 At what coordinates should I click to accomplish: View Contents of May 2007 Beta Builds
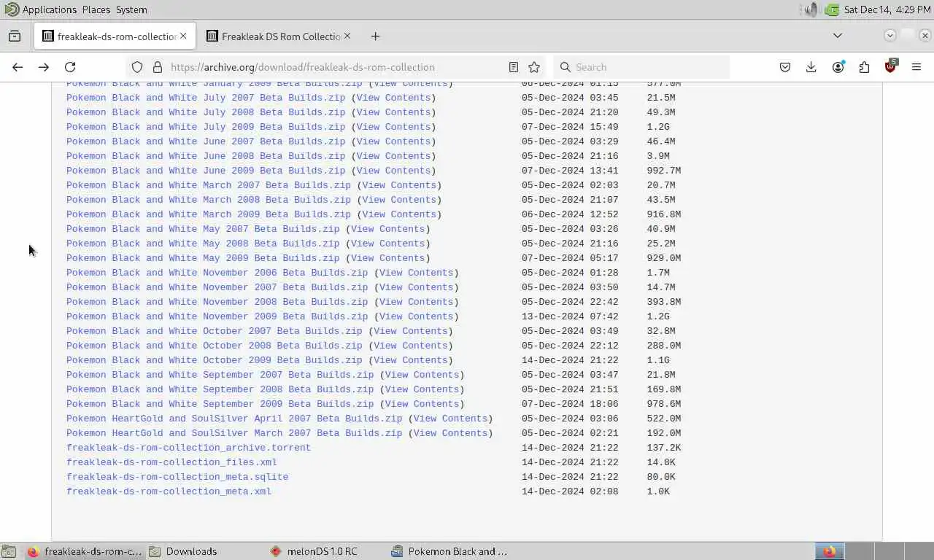point(387,229)
